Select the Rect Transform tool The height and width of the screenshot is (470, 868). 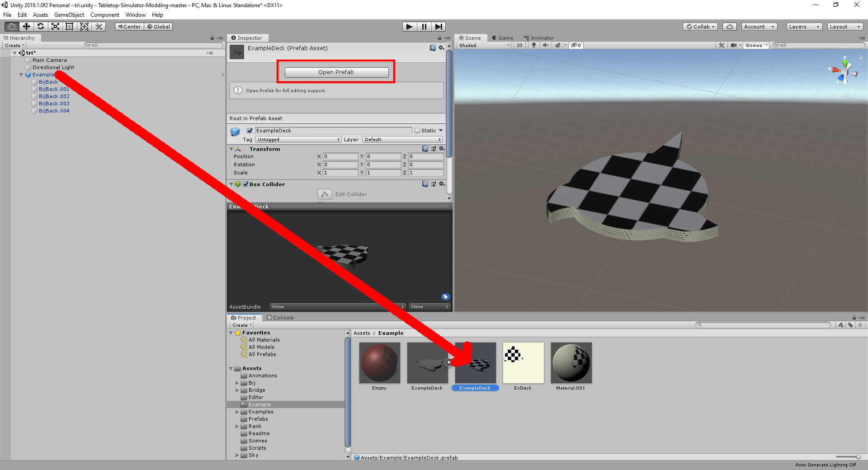click(70, 27)
